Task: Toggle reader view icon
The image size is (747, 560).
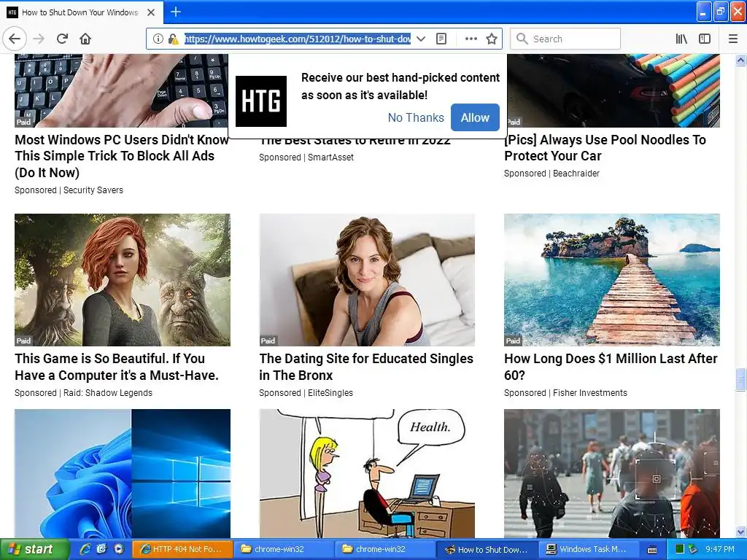Action: (441, 39)
